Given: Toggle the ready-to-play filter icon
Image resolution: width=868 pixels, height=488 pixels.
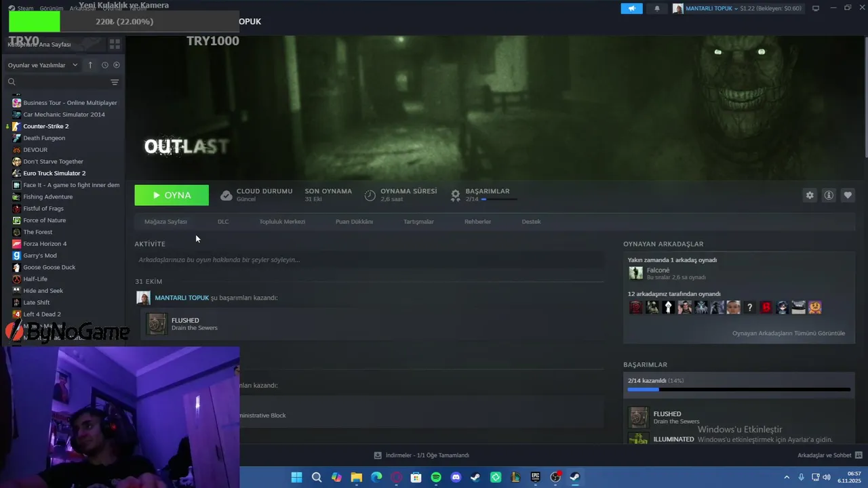Looking at the screenshot, I should [x=117, y=65].
